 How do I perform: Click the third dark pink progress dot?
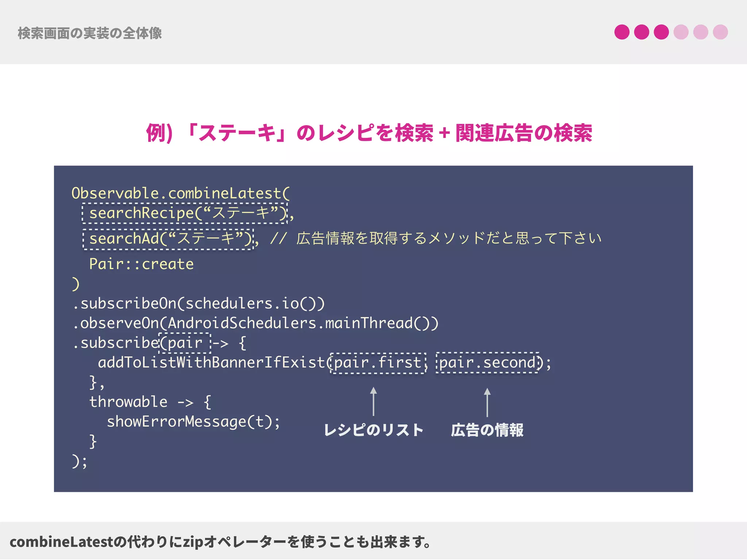tap(661, 32)
